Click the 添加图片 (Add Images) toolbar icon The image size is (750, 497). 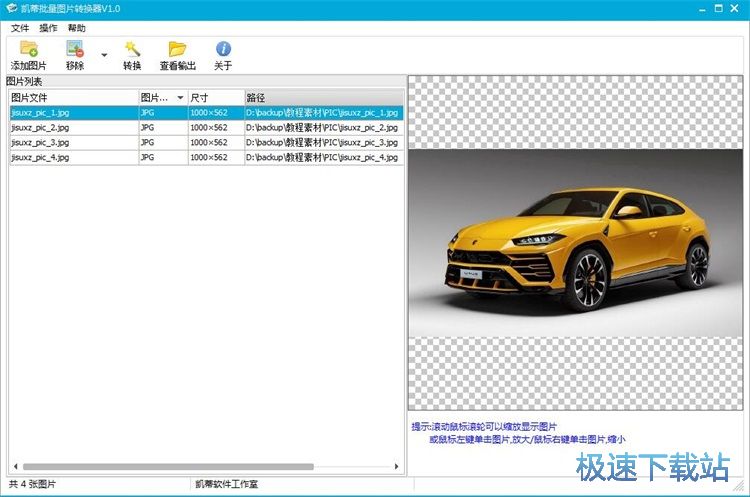click(28, 49)
